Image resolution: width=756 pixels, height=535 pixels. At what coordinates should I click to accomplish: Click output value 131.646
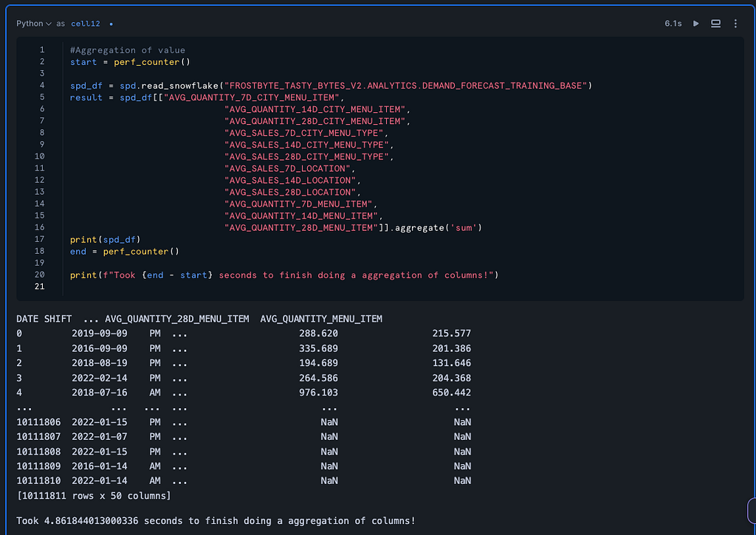[451, 363]
